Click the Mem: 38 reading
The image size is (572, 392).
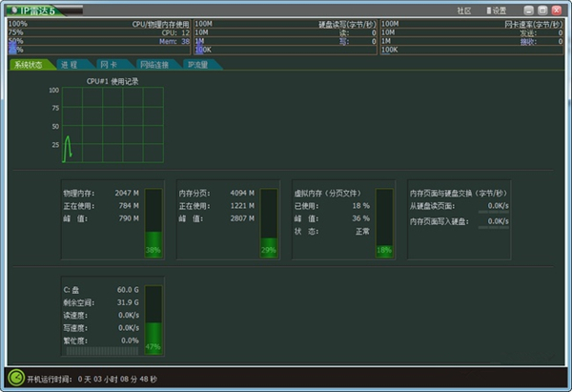coord(174,41)
